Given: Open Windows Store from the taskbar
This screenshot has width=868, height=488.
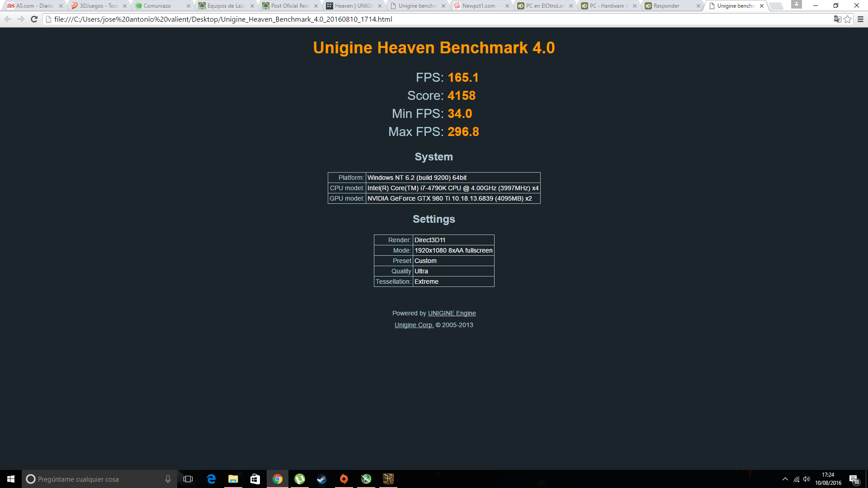Looking at the screenshot, I should click(255, 479).
